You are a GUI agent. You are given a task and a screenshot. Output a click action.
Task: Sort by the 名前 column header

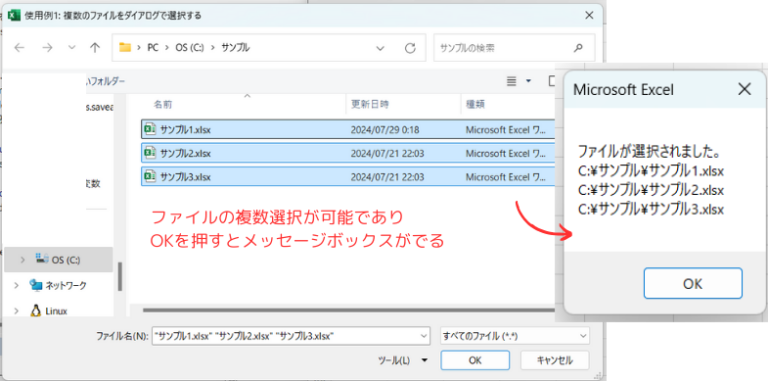pyautogui.click(x=163, y=104)
